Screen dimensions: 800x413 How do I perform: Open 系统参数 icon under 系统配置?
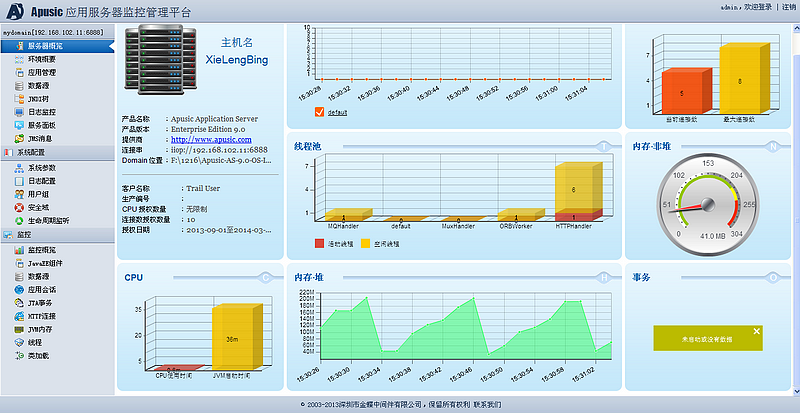click(x=19, y=168)
